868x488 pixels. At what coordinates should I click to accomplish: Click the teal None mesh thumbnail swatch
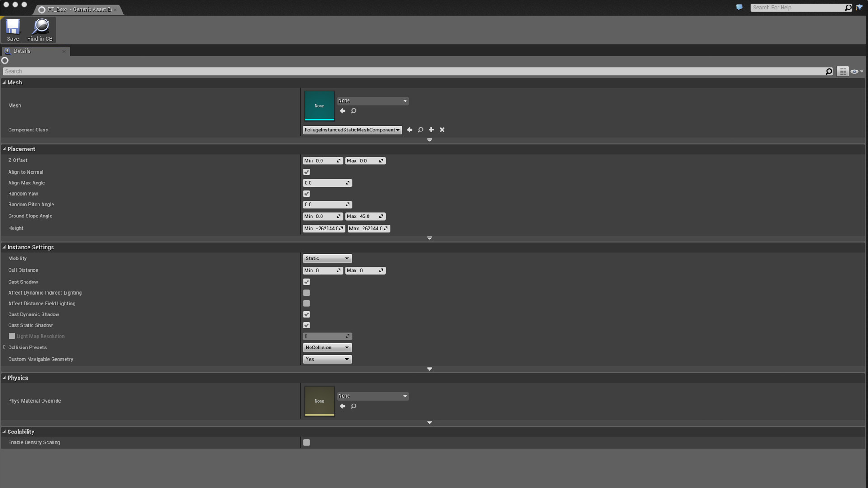319,105
